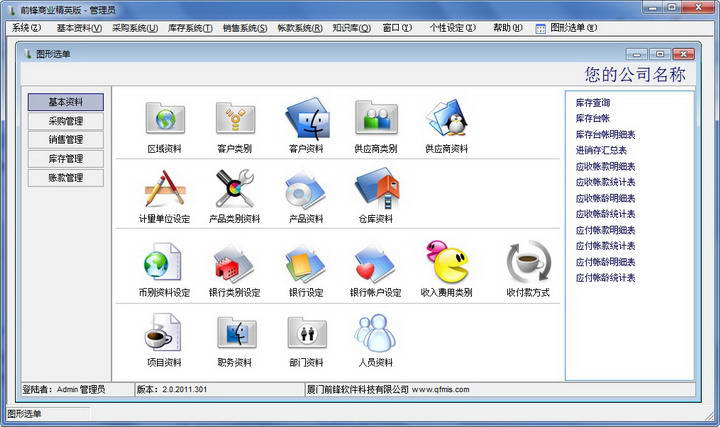Image resolution: width=720 pixels, height=427 pixels.
Task: Open the 供应商类别 people folder icon
Action: 376,118
